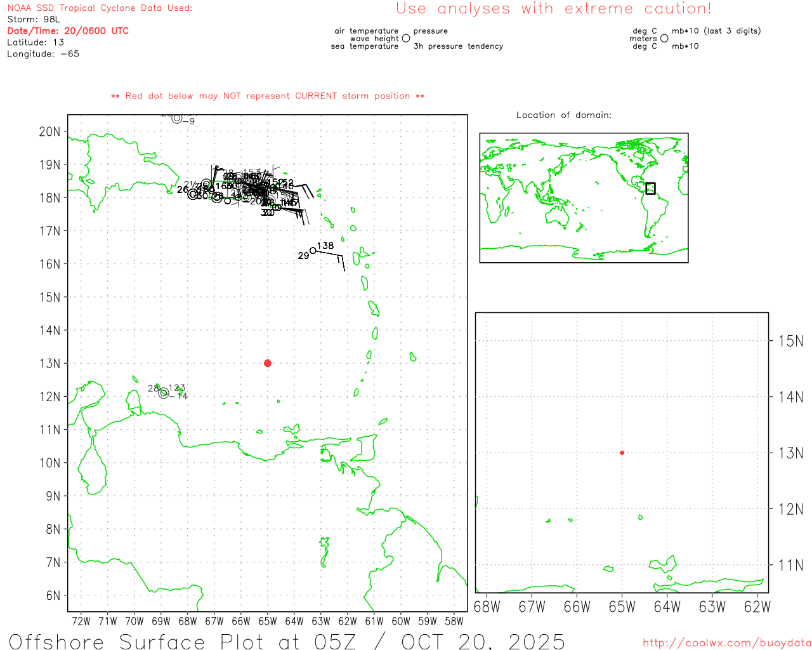Click the station circle at the map's top edge
Viewport: 812px width, 650px height.
coord(176,119)
